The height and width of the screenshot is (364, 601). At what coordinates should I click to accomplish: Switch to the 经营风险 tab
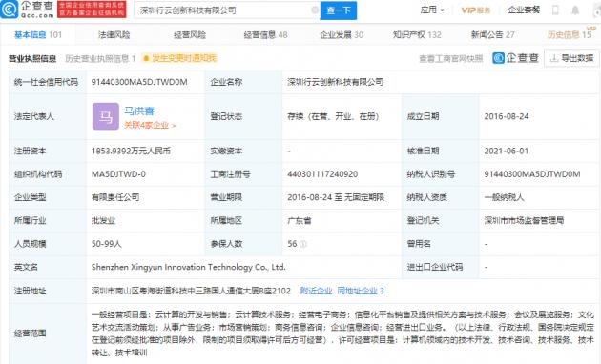(190, 35)
